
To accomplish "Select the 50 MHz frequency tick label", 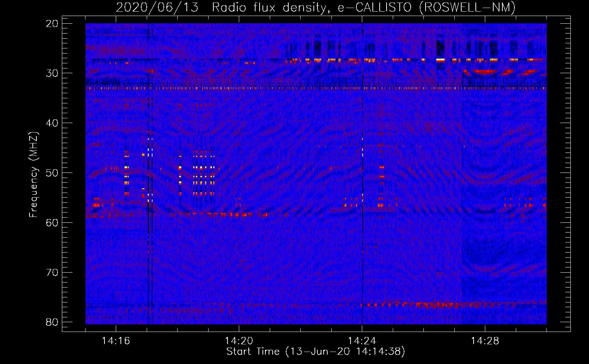I will point(52,173).
